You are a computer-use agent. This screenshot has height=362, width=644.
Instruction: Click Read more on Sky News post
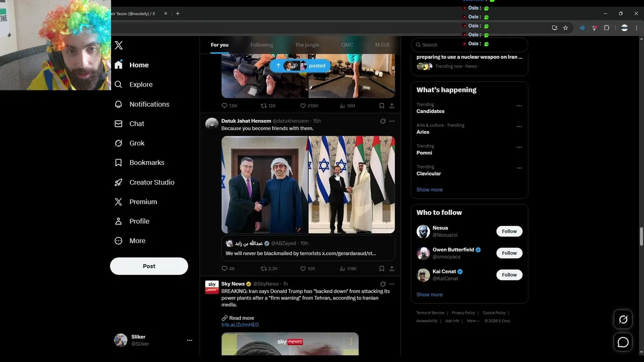(x=242, y=318)
